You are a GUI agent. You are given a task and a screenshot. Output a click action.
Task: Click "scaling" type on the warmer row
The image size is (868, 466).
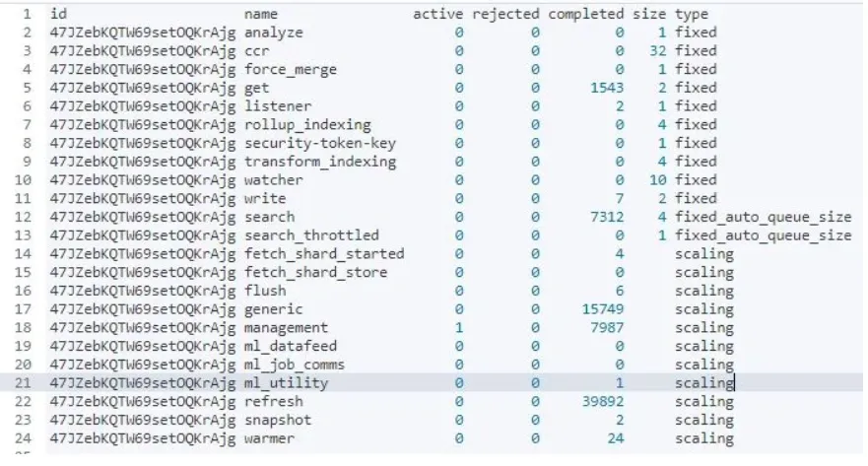[704, 438]
